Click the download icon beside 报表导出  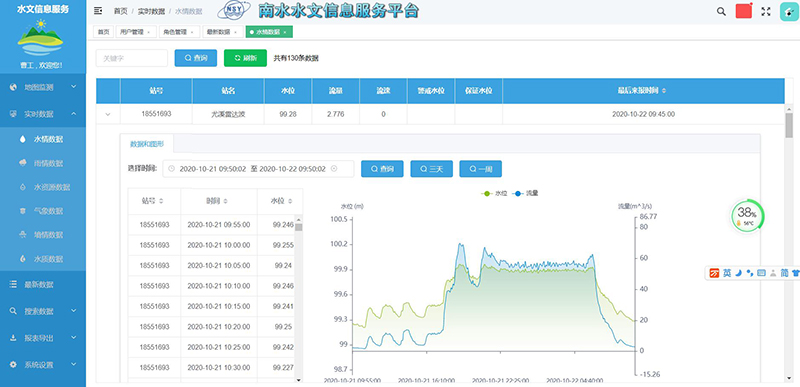[x=13, y=338]
